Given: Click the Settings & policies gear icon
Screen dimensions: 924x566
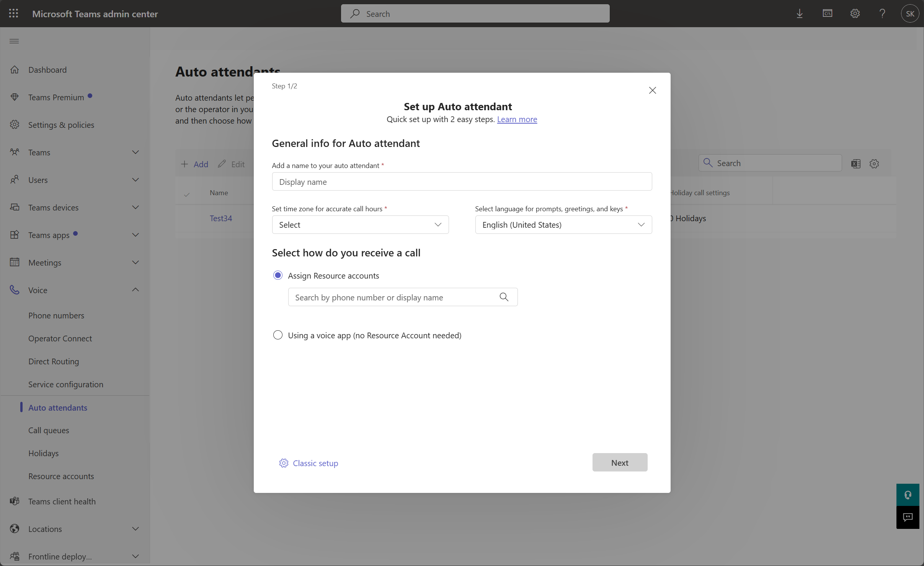Looking at the screenshot, I should click(x=15, y=125).
